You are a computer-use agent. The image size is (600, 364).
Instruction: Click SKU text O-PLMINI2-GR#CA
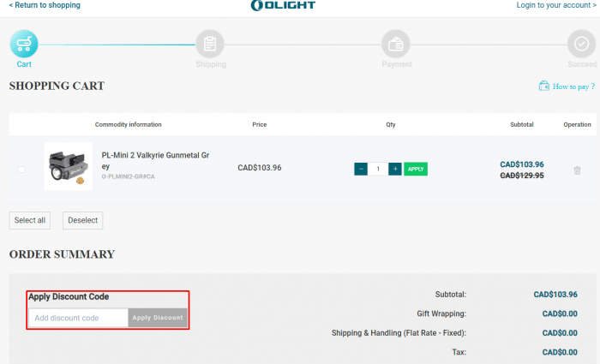129,176
